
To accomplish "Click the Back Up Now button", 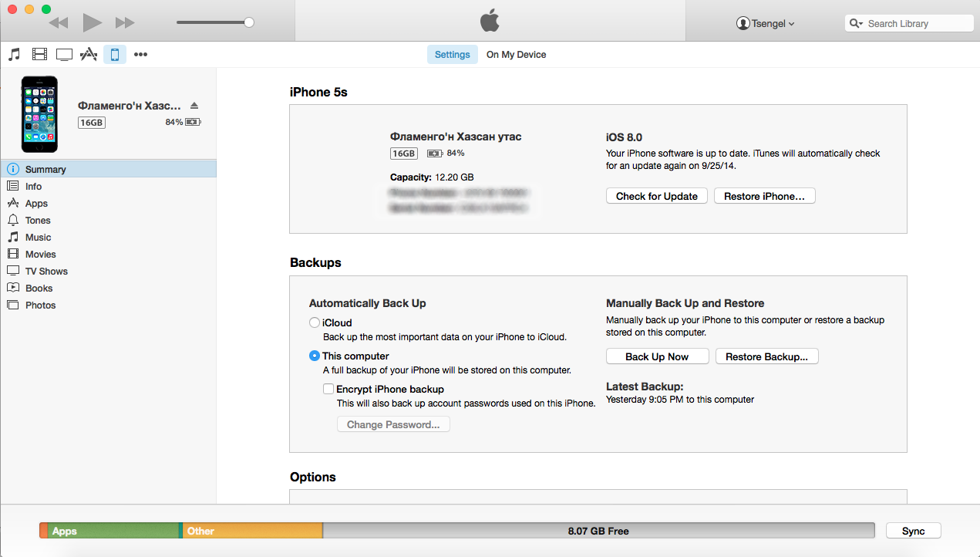I will (x=657, y=356).
